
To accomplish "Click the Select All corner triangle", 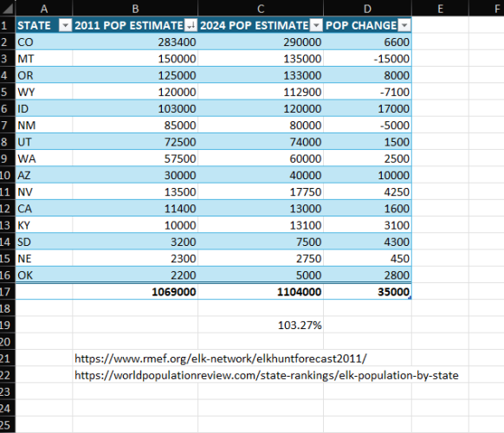I will 8,9.
